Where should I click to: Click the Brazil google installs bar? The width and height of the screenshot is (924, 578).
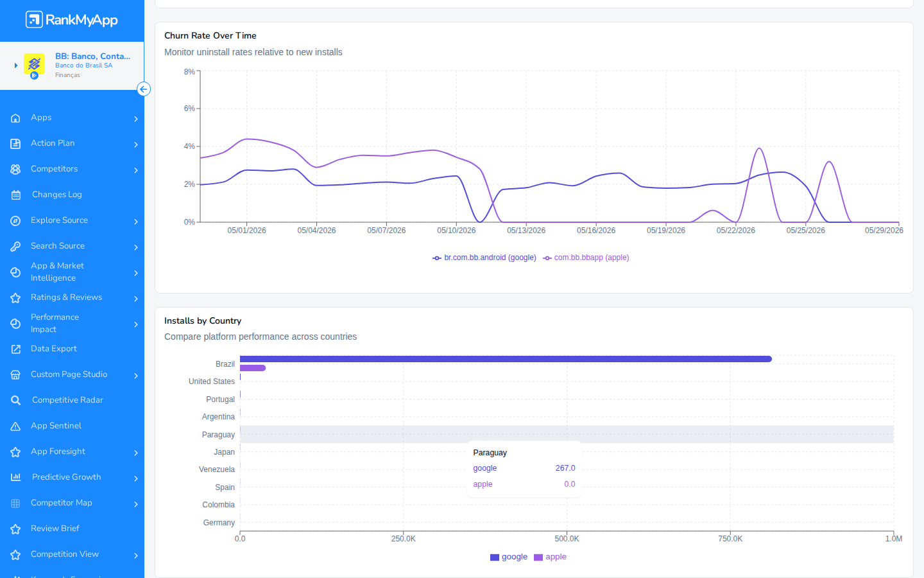click(x=506, y=359)
